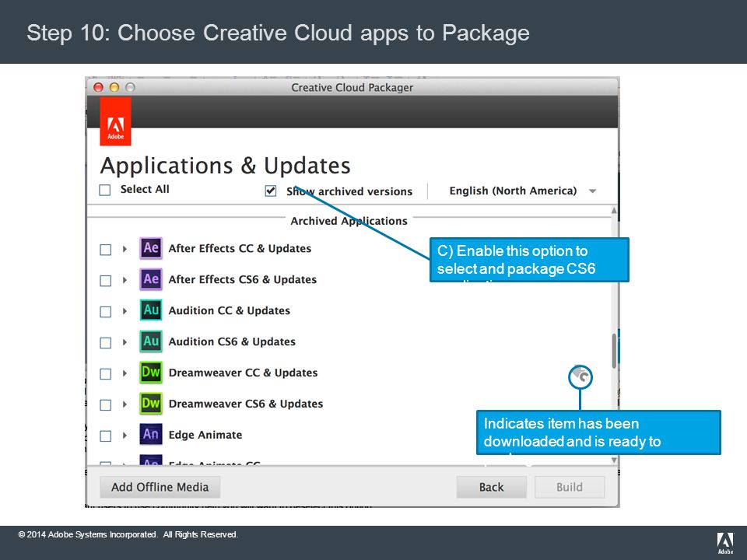Image resolution: width=747 pixels, height=560 pixels.
Task: Select the Audition CC & Updates label
Action: 229,310
